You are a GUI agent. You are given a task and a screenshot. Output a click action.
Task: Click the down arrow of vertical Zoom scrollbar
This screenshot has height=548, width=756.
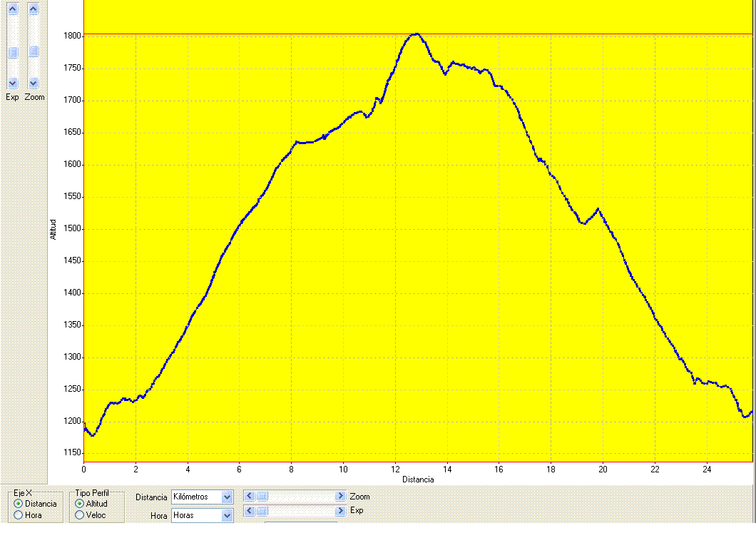point(34,83)
